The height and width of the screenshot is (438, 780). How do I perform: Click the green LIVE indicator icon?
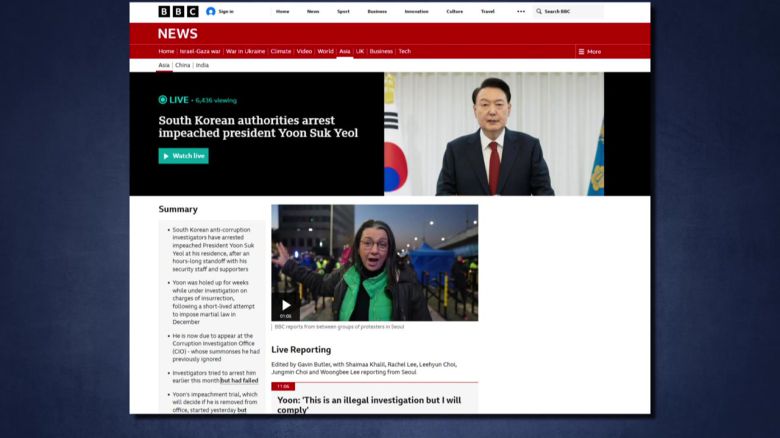point(163,100)
